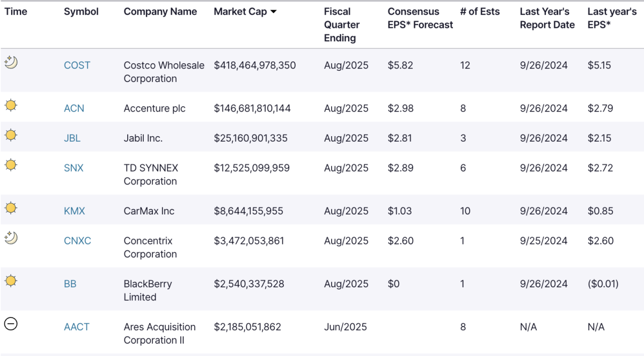This screenshot has height=356, width=644.
Task: Click the Company Name column header
Action: [x=160, y=12]
